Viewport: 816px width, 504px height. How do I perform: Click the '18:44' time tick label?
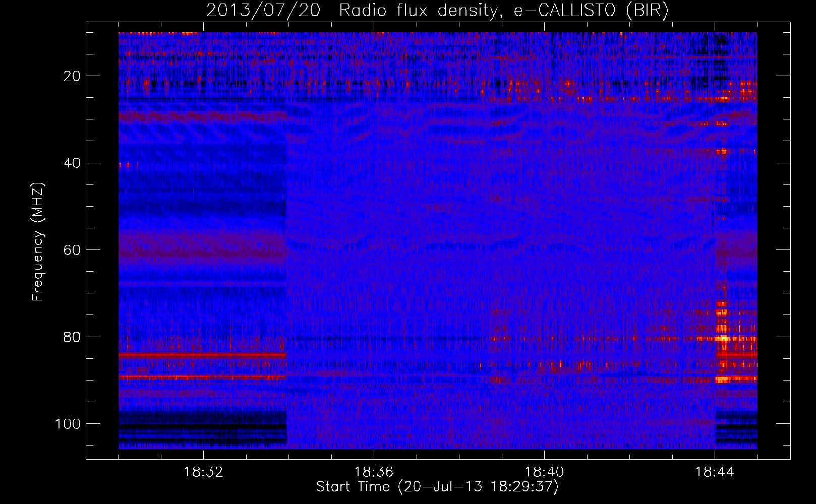tap(715, 472)
